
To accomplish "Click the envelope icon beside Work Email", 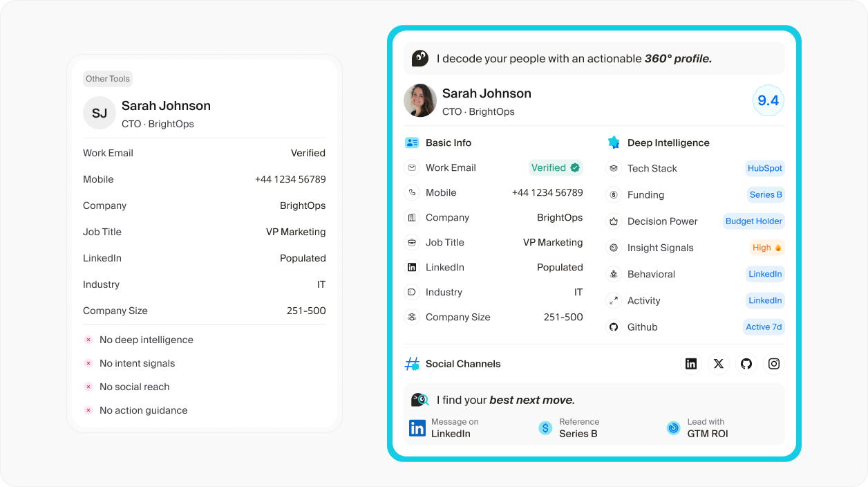I will coord(412,167).
